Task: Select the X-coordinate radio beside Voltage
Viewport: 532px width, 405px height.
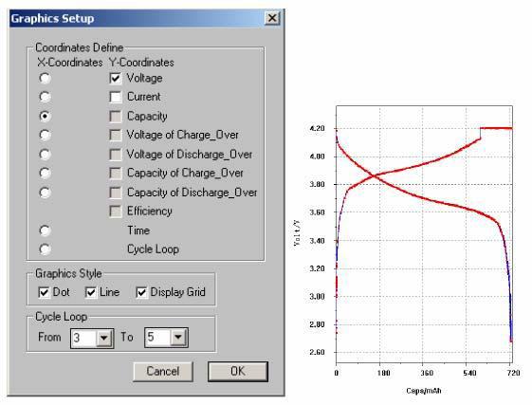Action: (46, 78)
